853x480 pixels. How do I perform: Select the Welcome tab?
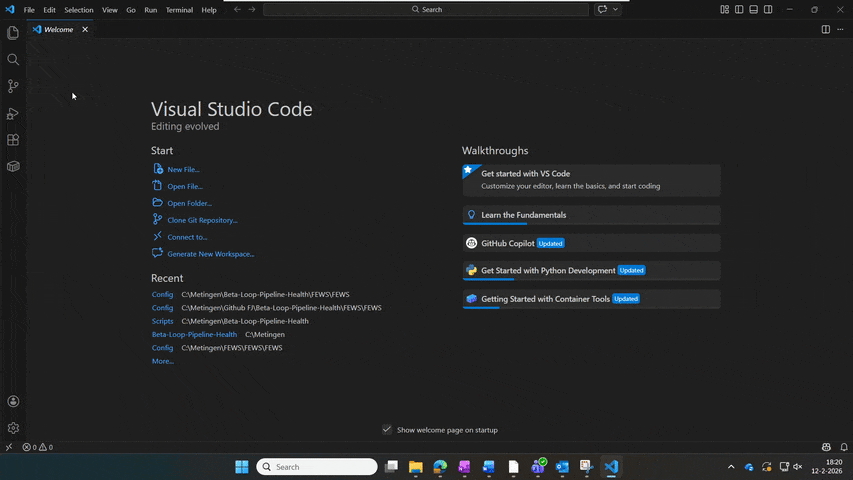click(60, 29)
